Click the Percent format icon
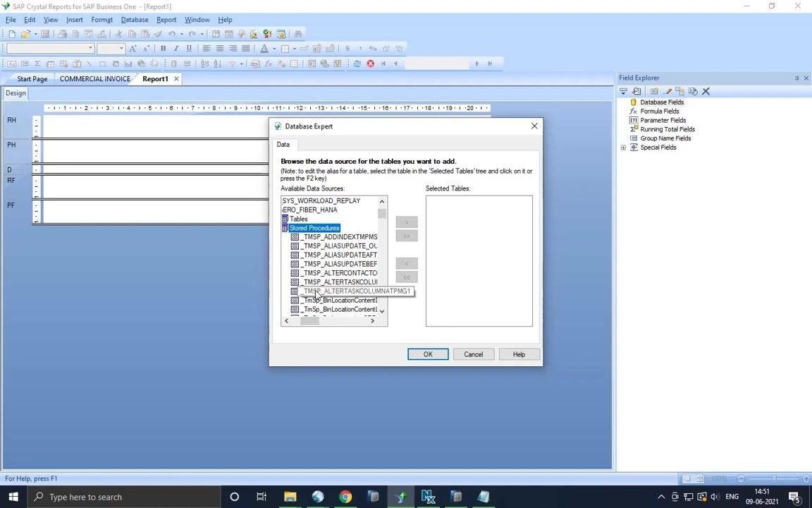This screenshot has height=508, width=812. 373,49
